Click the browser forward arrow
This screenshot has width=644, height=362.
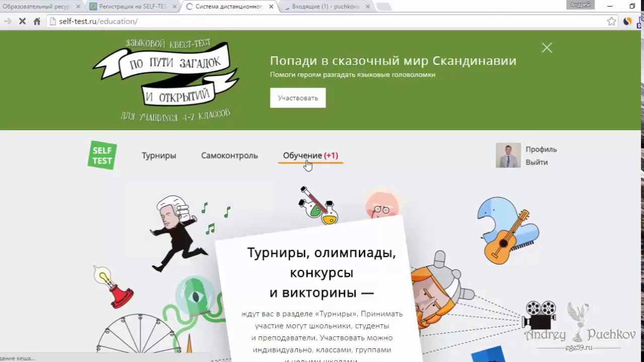coord(8,21)
